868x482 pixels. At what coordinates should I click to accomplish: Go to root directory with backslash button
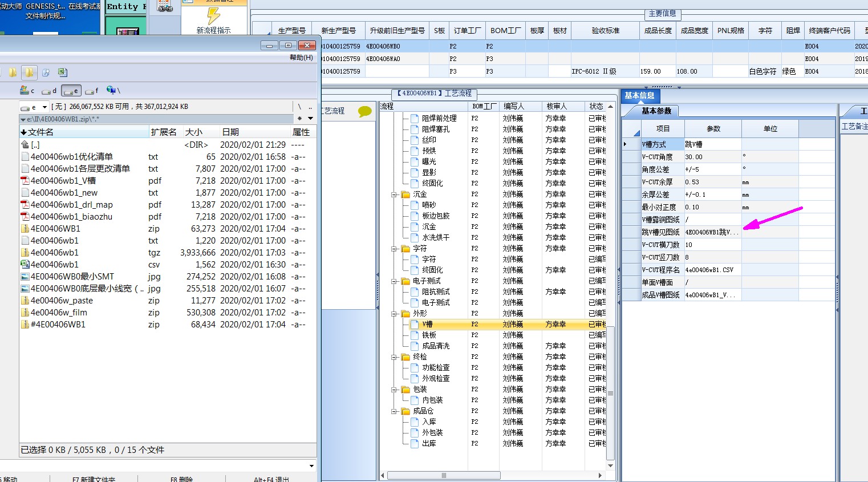pos(299,107)
